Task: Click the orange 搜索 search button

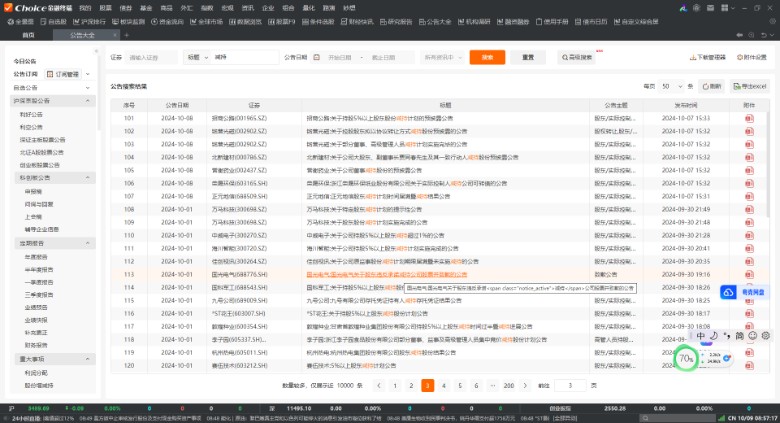Action: coord(487,57)
